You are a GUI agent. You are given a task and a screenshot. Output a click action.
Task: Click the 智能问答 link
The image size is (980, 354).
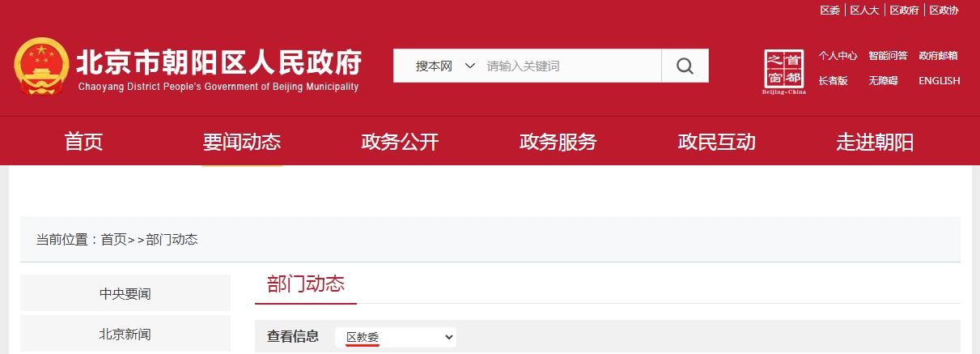pyautogui.click(x=888, y=56)
